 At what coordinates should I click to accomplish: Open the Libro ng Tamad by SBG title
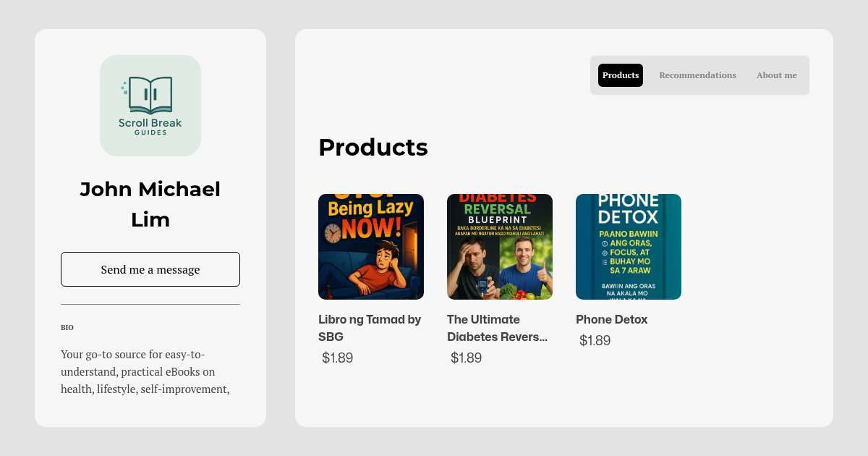pyautogui.click(x=370, y=328)
